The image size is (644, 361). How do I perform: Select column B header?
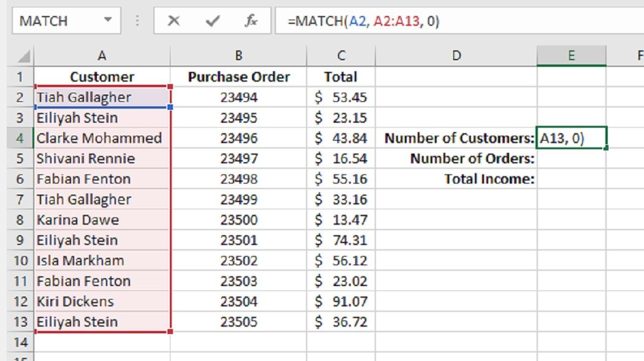tap(238, 56)
